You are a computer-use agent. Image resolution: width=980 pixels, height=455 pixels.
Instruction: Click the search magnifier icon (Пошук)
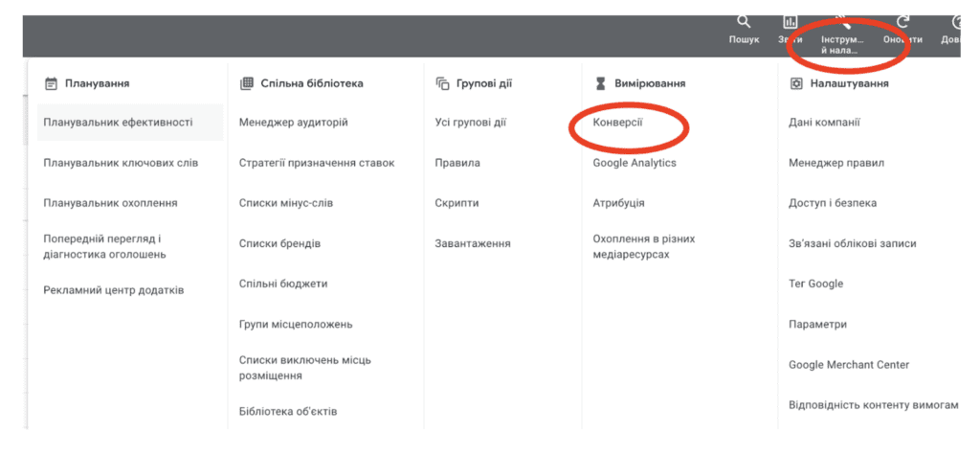coord(743,23)
